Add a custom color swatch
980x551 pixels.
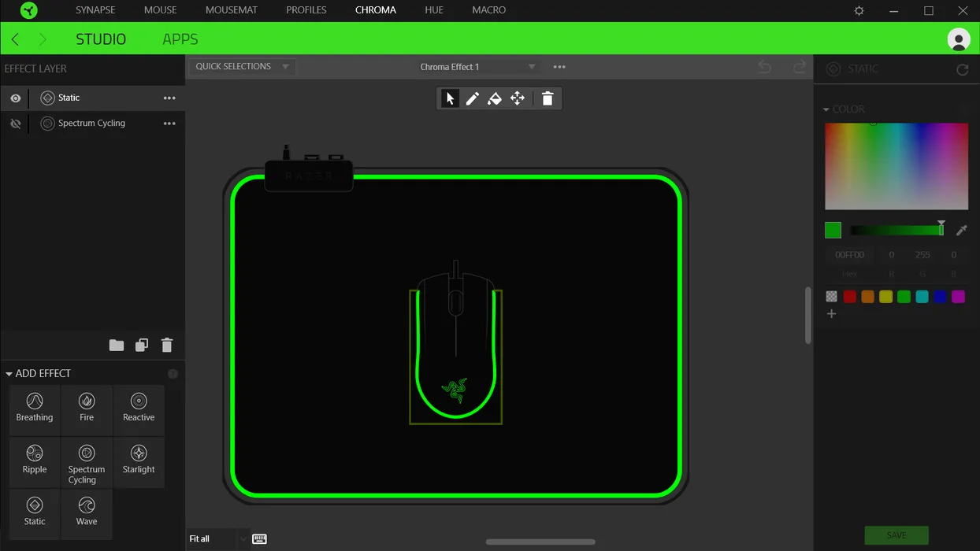pyautogui.click(x=831, y=314)
